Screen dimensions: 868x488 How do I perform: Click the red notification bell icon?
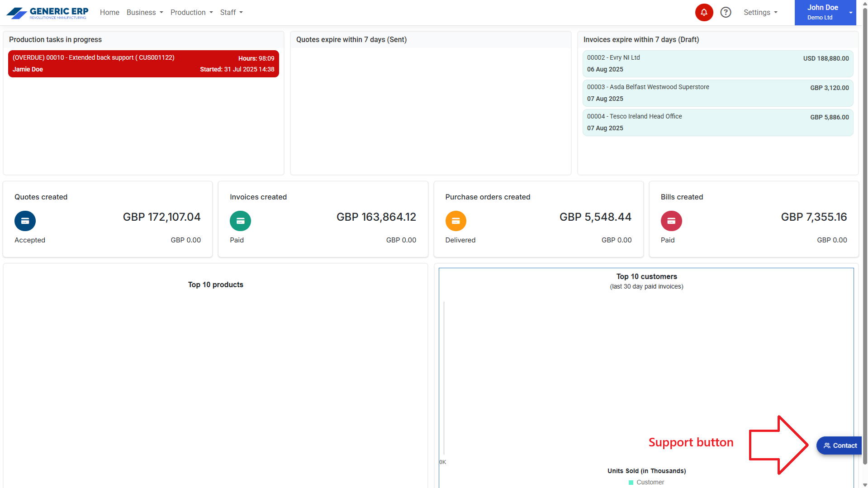tap(704, 13)
